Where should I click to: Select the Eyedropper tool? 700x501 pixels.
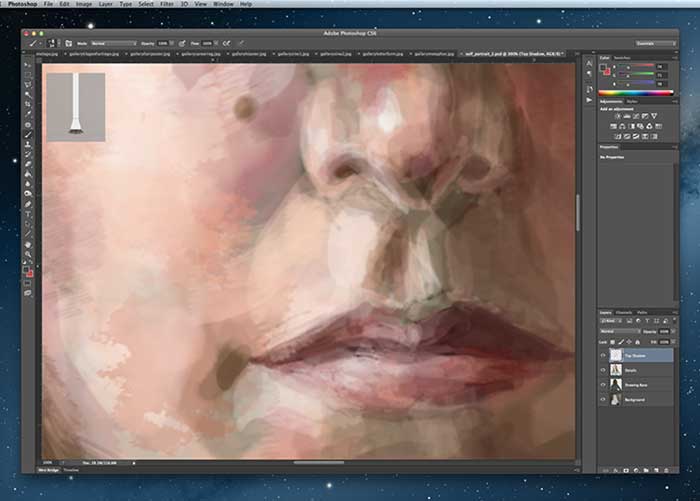click(x=28, y=114)
